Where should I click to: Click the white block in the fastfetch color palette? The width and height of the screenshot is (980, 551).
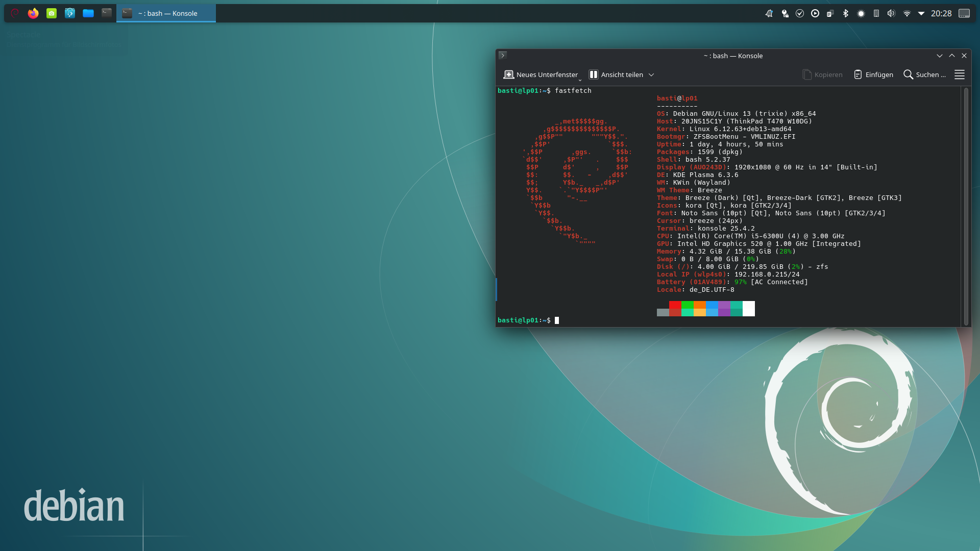click(x=749, y=309)
